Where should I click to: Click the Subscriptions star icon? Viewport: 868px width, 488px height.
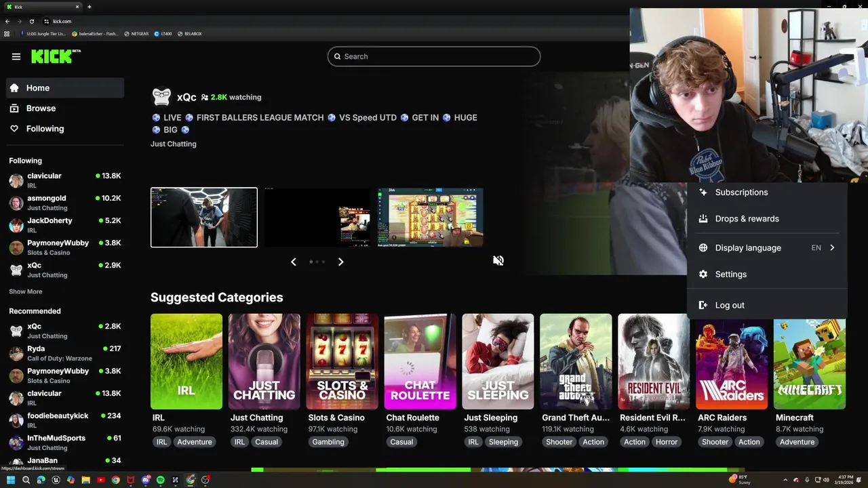pyautogui.click(x=703, y=192)
